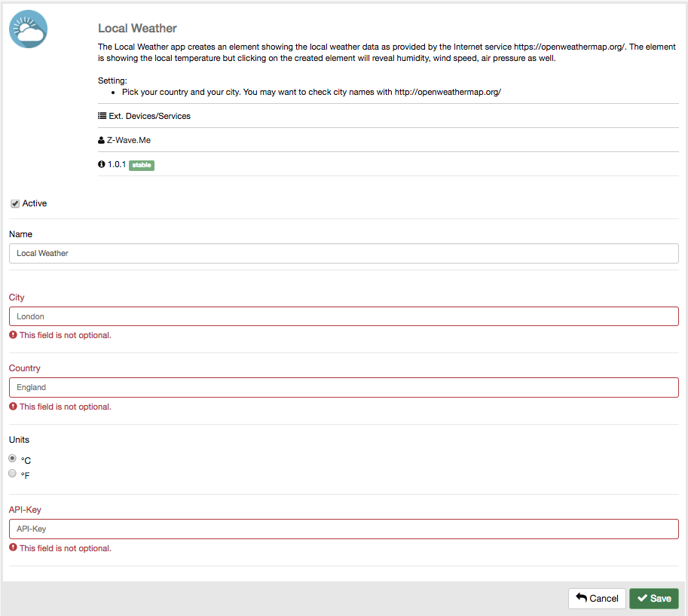Image resolution: width=688 pixels, height=616 pixels.
Task: Click the user icon next to Z-Wave.Me
Action: click(x=102, y=140)
